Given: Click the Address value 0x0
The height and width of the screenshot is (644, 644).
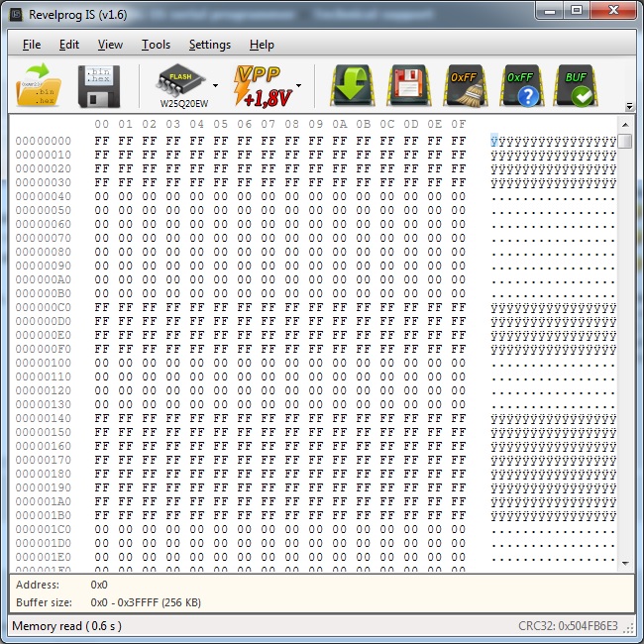Looking at the screenshot, I should pos(99,585).
